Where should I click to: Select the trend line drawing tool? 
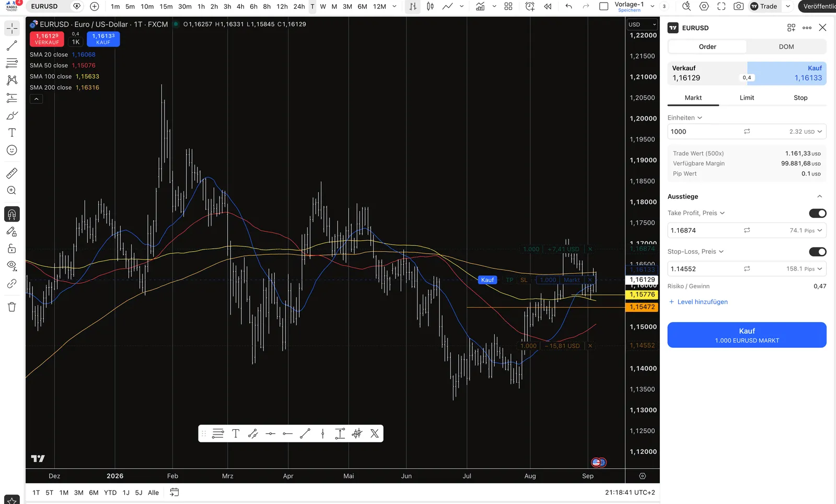[x=12, y=46]
